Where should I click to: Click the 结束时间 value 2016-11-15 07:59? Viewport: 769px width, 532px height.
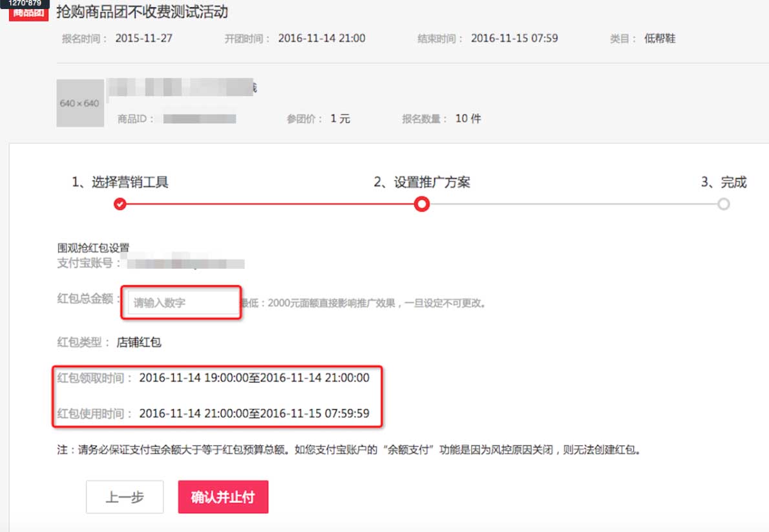click(514, 38)
